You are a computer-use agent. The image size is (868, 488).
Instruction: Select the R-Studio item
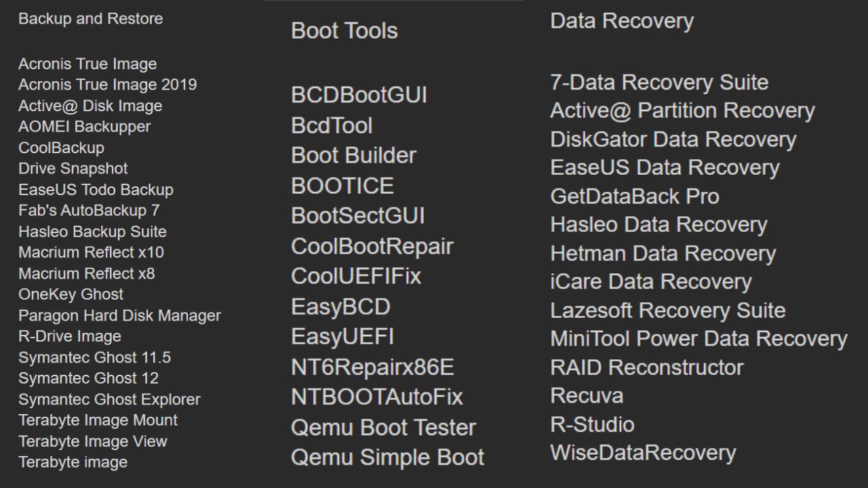[x=592, y=424]
